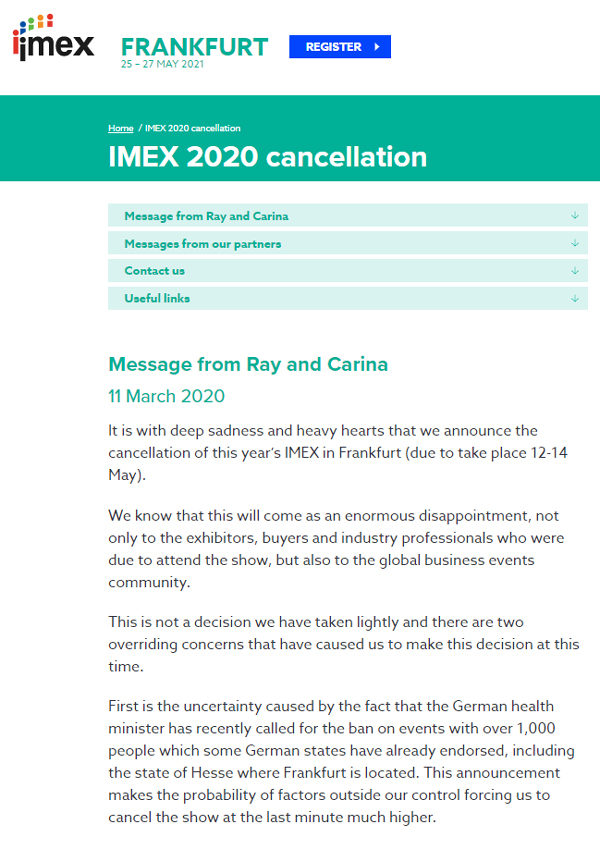Click the down arrow beside Messages from our partners
Viewport: 600px width, 849px height.
pyautogui.click(x=575, y=243)
